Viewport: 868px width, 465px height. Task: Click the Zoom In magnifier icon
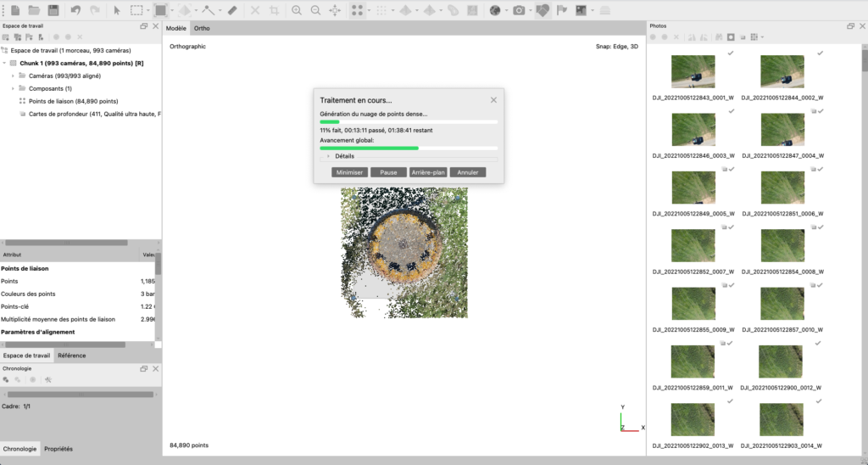(297, 10)
